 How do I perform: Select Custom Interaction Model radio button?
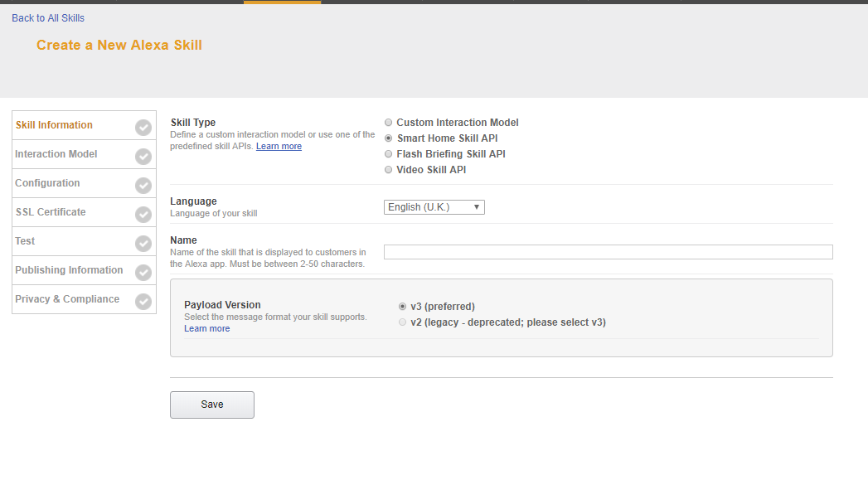(389, 123)
